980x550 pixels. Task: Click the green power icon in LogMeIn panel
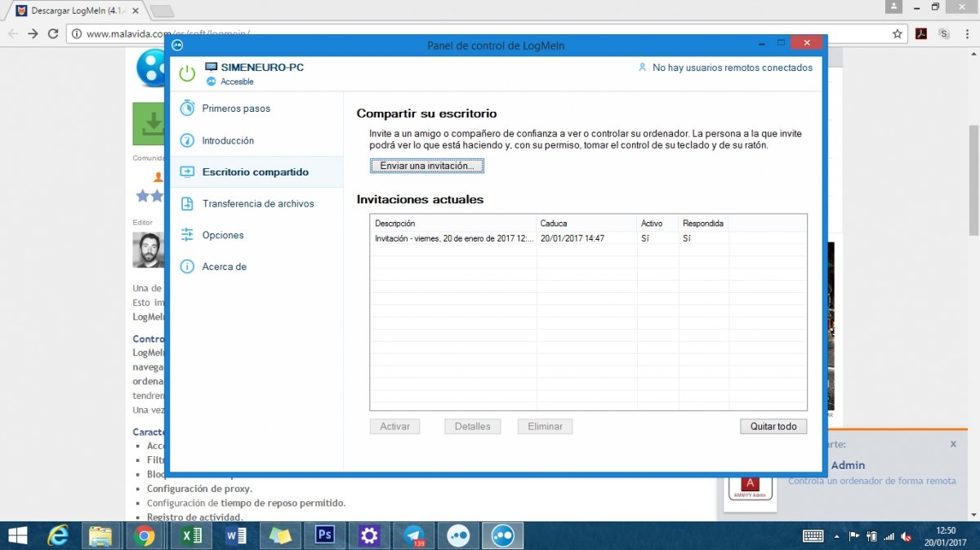(x=187, y=73)
